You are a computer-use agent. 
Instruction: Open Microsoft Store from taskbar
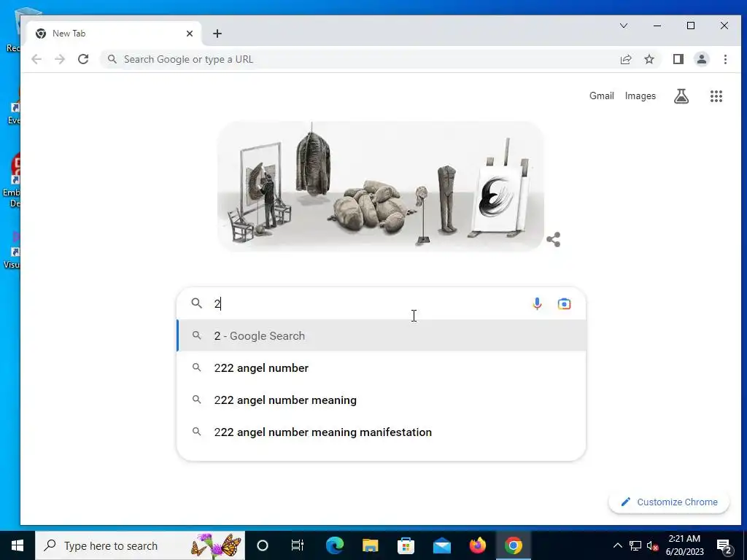tap(406, 545)
